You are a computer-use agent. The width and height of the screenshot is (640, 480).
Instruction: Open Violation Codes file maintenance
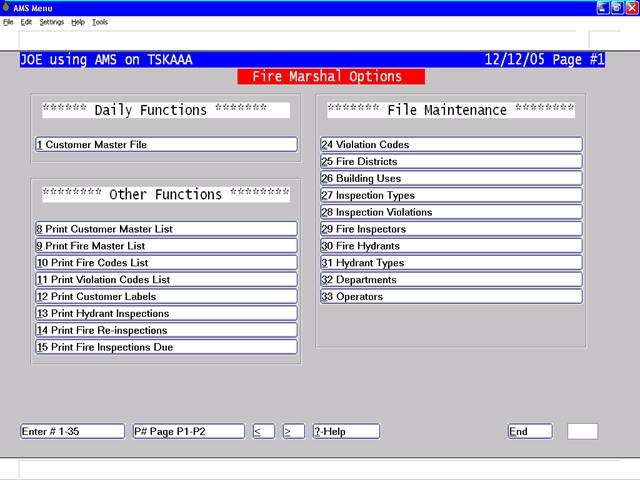[451, 145]
